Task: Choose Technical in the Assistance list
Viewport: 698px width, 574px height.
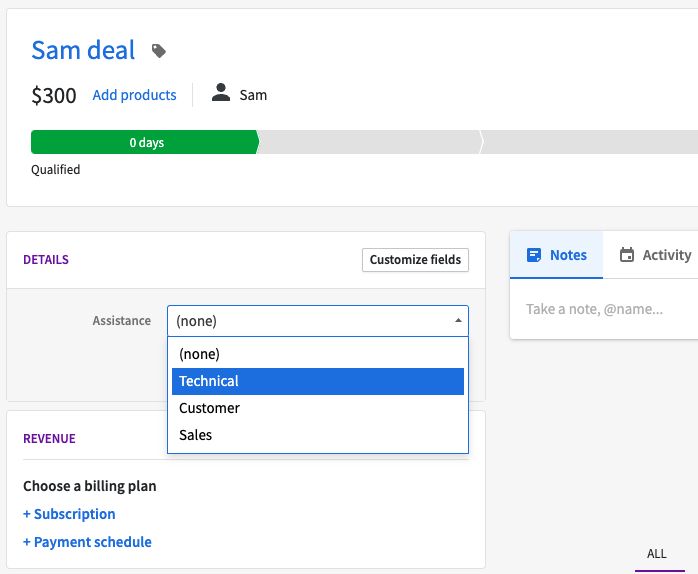Action: click(x=318, y=381)
